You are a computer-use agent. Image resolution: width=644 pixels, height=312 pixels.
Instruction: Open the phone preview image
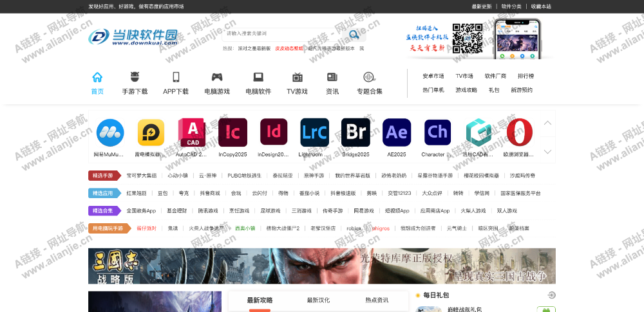[x=518, y=39]
